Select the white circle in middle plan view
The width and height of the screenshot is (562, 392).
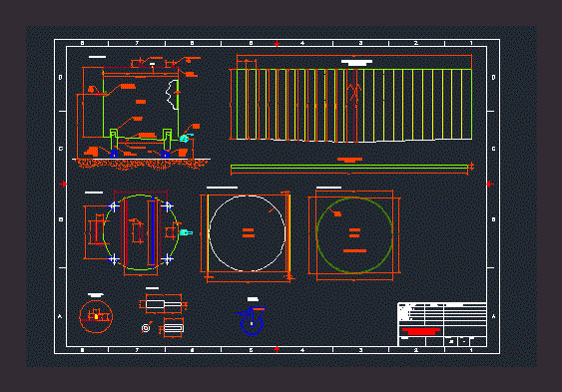pos(247,233)
